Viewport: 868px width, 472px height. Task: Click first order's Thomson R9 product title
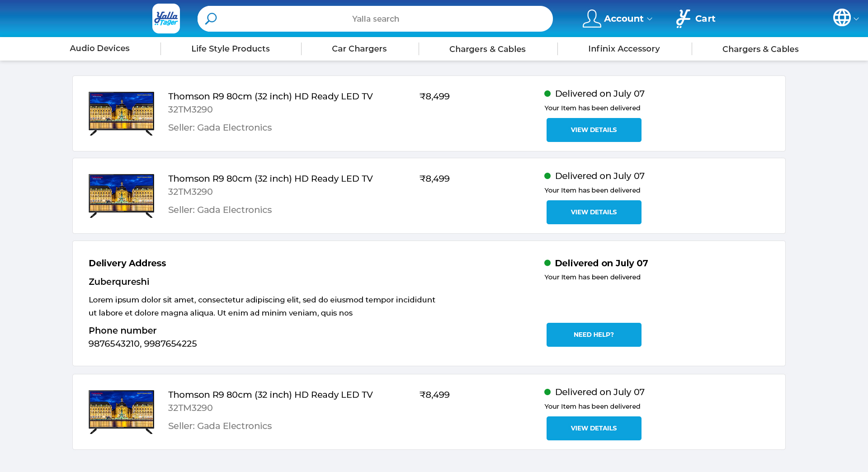click(270, 96)
